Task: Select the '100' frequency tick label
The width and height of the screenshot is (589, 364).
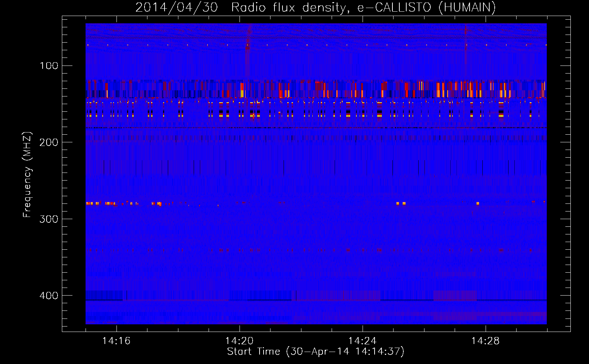Action: coord(49,66)
